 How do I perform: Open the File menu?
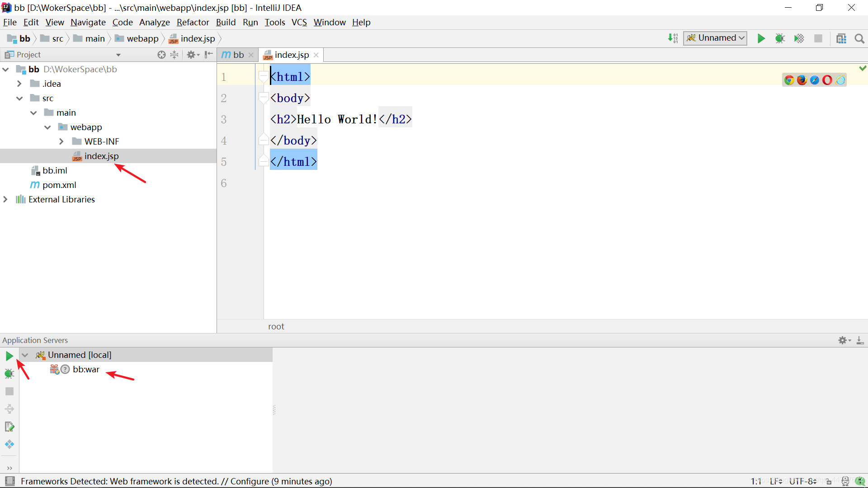click(9, 22)
